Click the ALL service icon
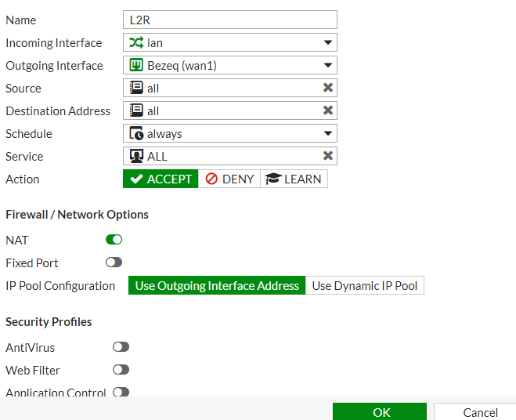Viewport: 516px width, 420px height. point(136,157)
